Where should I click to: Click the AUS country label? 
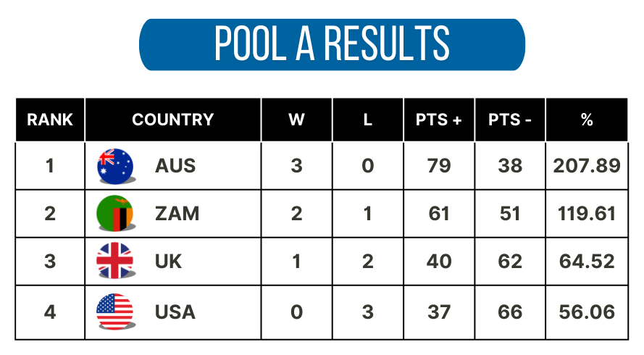(x=175, y=166)
